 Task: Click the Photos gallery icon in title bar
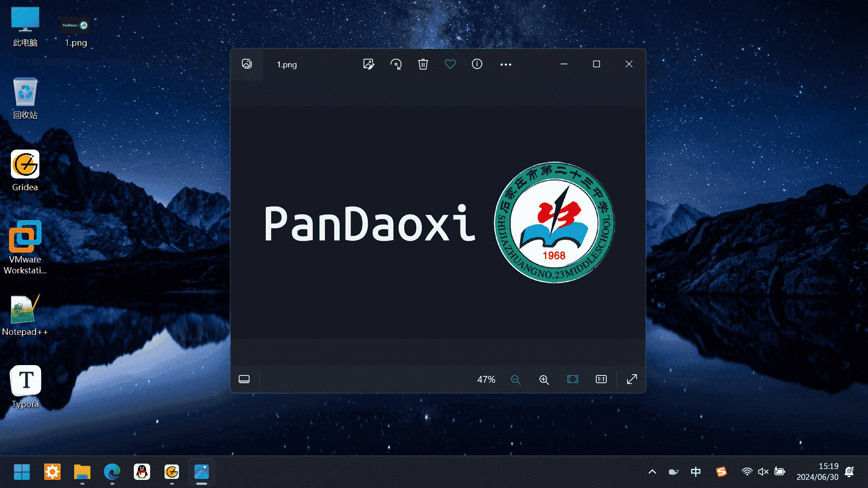tap(247, 64)
